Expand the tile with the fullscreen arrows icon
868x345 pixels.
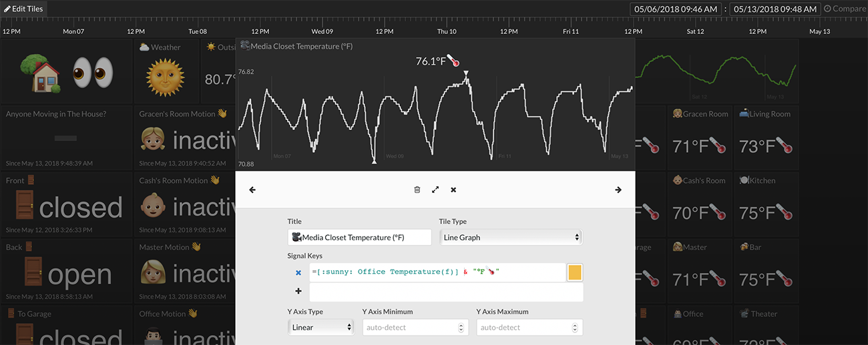point(435,190)
